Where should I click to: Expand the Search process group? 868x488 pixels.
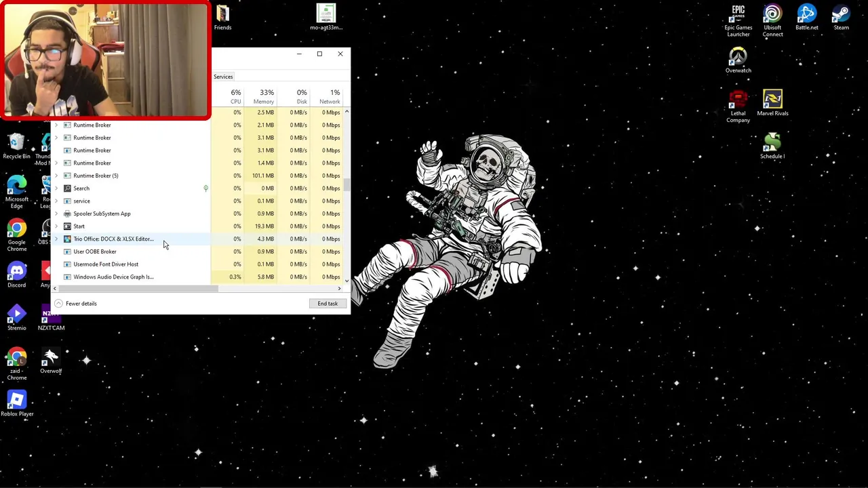pos(56,188)
